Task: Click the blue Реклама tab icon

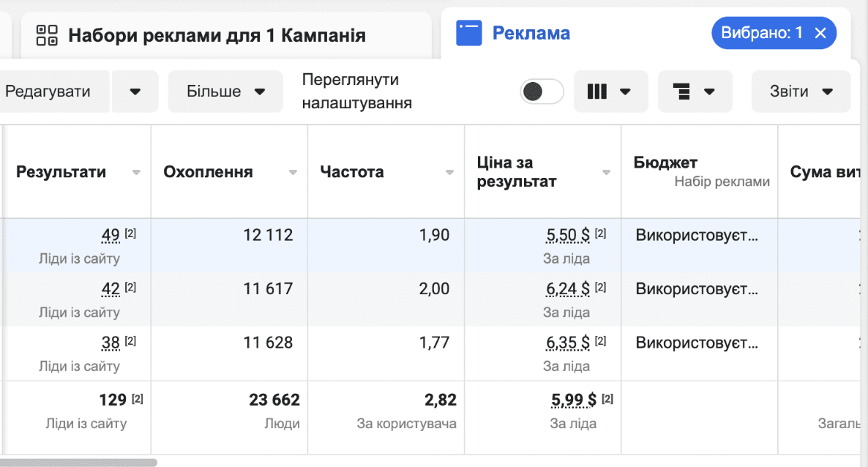Action: (x=469, y=33)
